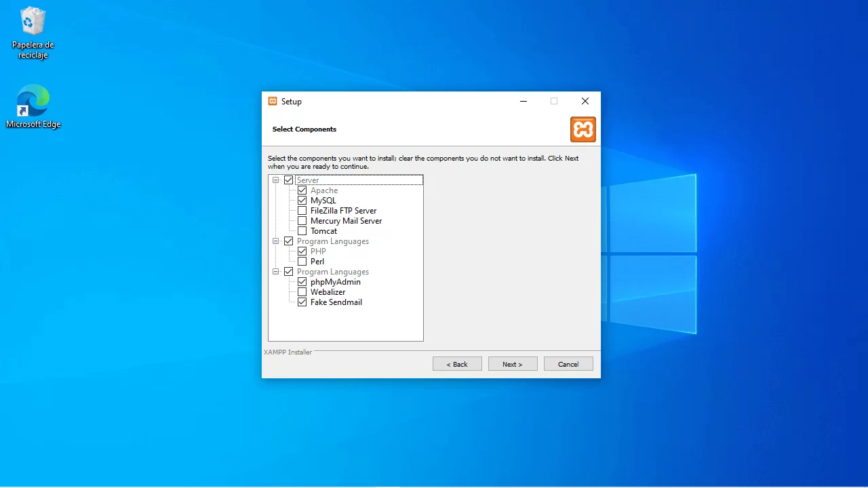Toggle the PHP checkbox
The image size is (868, 488).
(302, 251)
